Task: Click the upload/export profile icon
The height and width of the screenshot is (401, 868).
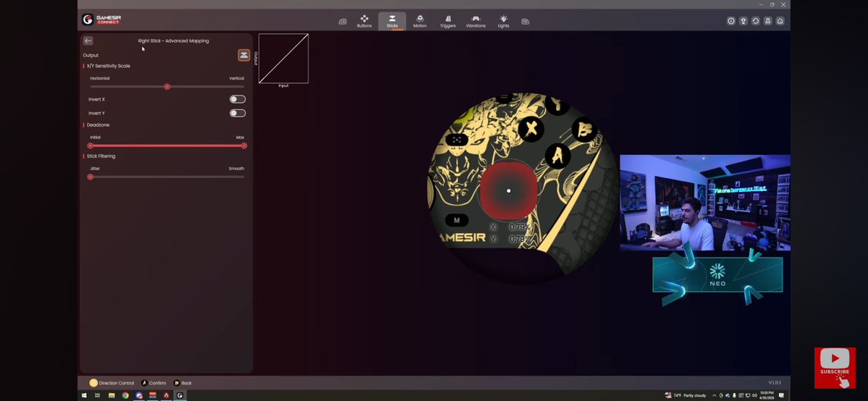Action: point(743,21)
